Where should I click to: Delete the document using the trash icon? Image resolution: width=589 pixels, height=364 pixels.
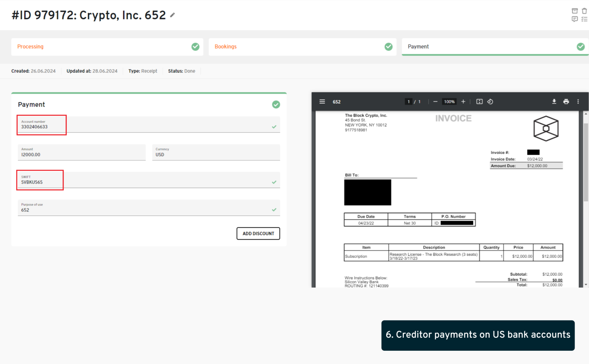[584, 11]
